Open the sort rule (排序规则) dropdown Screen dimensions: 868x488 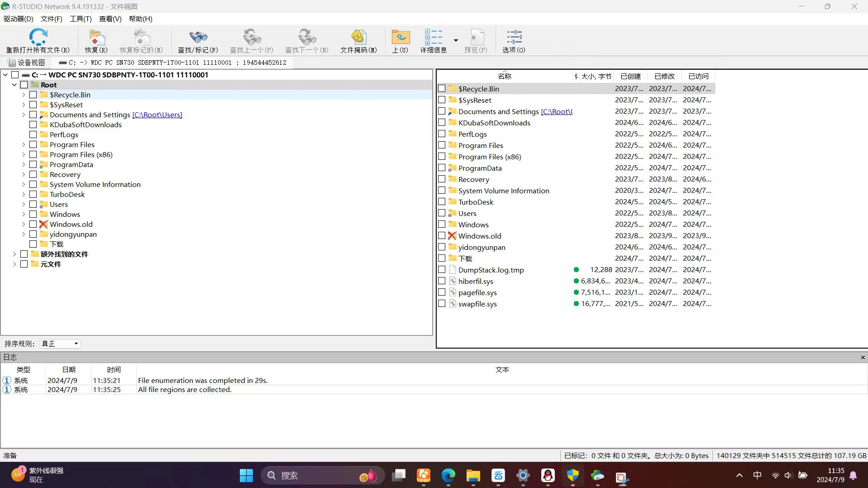tap(60, 344)
